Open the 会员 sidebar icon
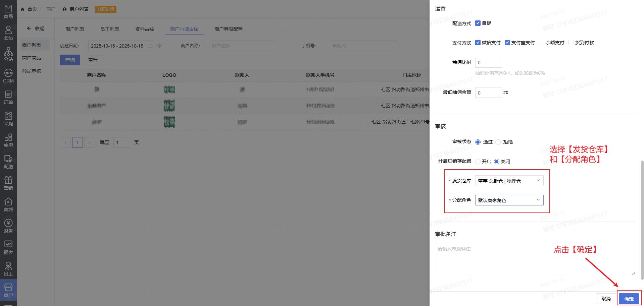644x306 pixels. coord(8,33)
